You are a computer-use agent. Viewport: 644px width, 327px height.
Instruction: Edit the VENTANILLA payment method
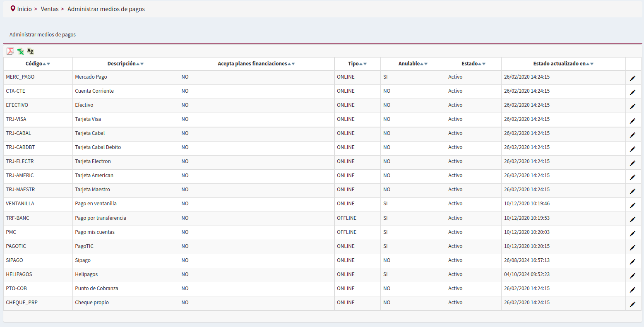632,205
